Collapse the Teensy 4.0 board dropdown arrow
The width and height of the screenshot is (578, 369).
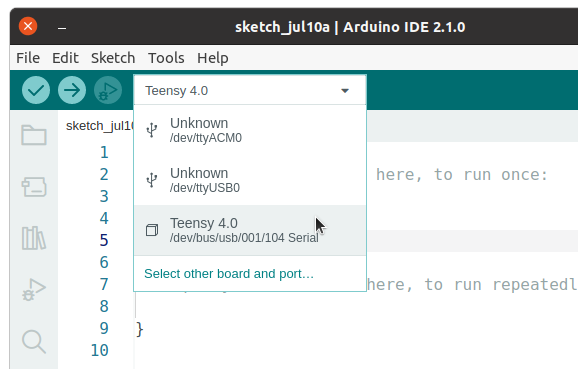345,91
